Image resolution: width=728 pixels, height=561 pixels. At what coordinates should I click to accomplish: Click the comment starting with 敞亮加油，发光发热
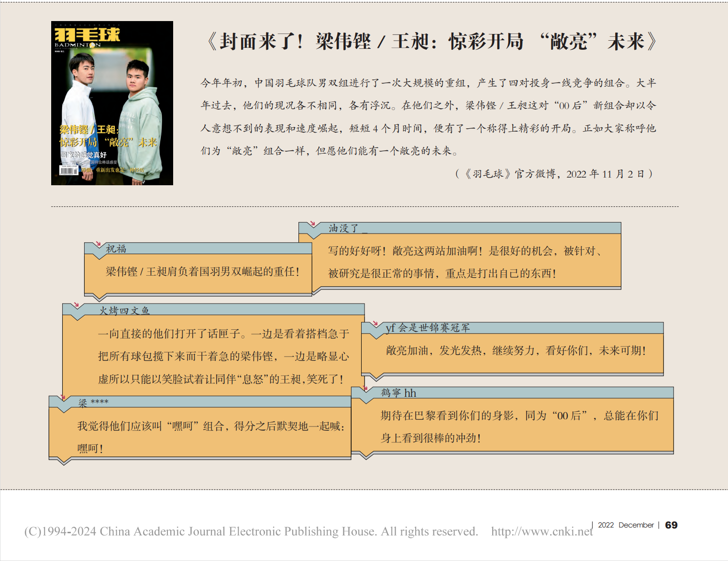516,351
